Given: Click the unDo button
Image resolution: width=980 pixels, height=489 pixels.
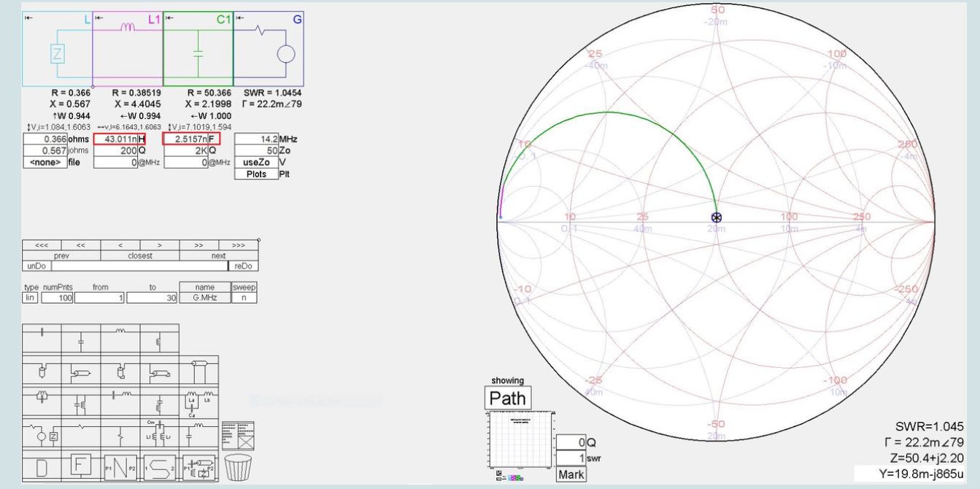Looking at the screenshot, I should point(36,266).
